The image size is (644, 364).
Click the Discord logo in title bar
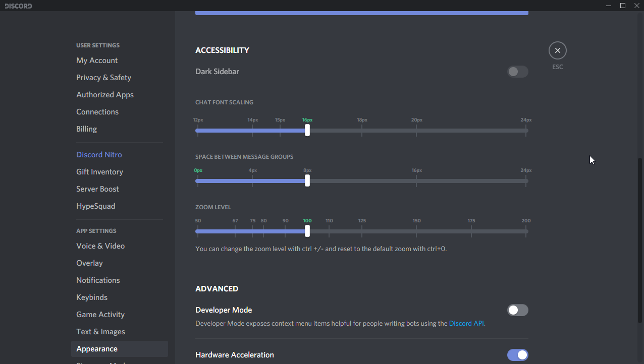18,6
